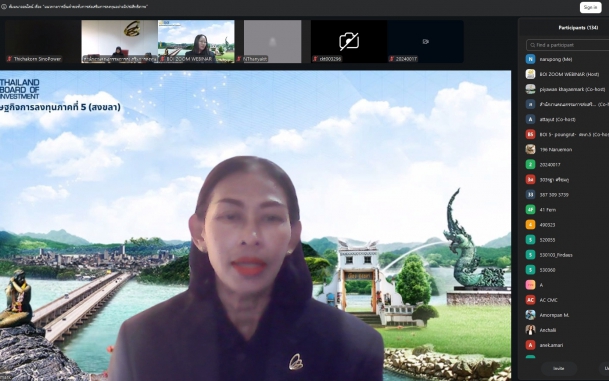The height and width of the screenshot is (381, 609).
Task: Click muted mic icon beside NThanyalit name
Action: pyautogui.click(x=239, y=59)
